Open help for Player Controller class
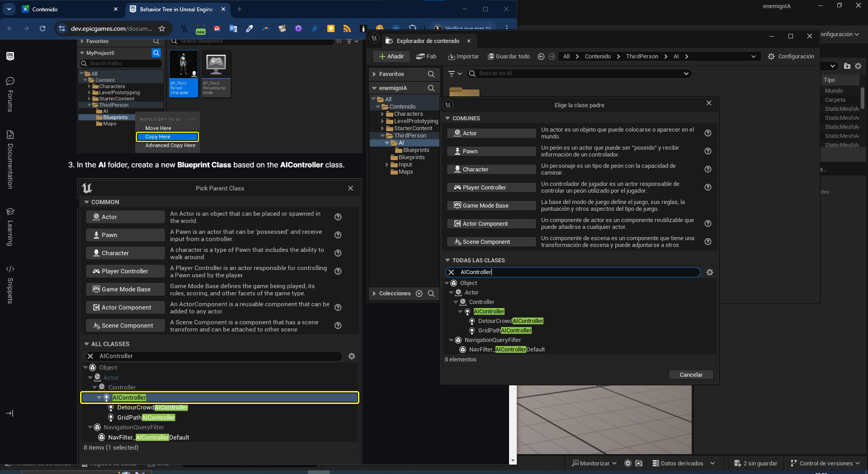Viewport: 868px width, 474px height. coord(708,187)
